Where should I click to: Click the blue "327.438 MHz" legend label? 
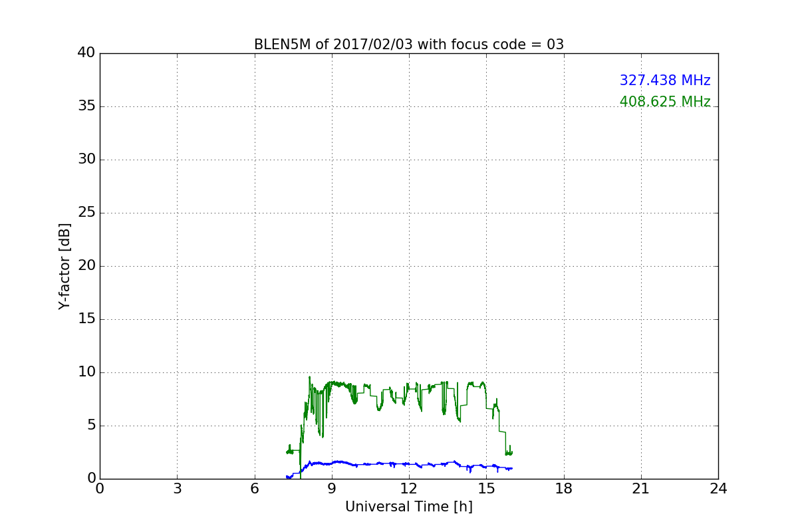[x=665, y=80]
